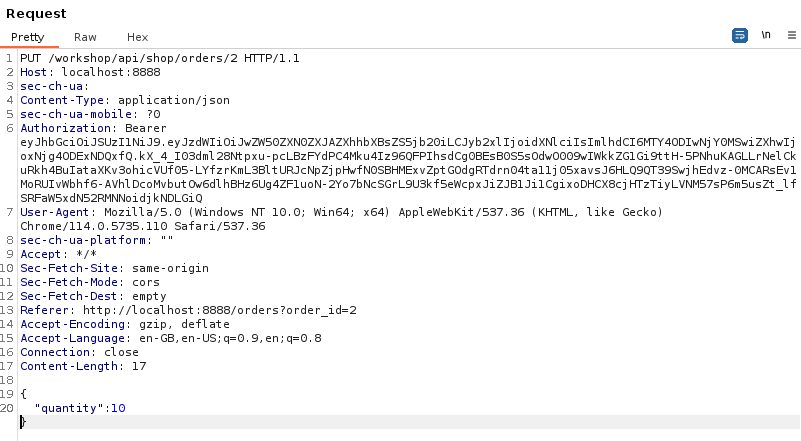This screenshot has width=801, height=441.
Task: Toggle the word wrap icon
Action: point(740,35)
